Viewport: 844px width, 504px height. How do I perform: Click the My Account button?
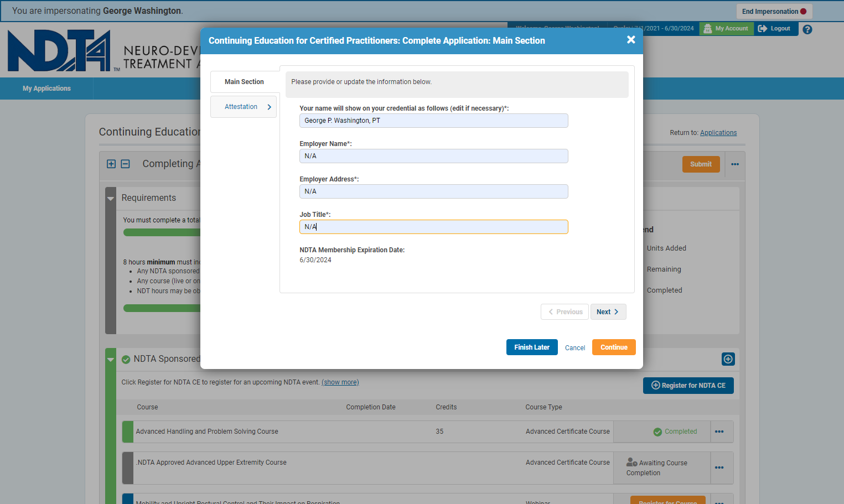coord(727,29)
